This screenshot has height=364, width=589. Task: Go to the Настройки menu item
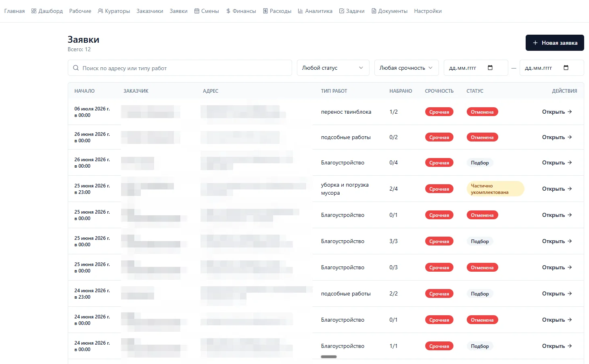click(x=428, y=11)
